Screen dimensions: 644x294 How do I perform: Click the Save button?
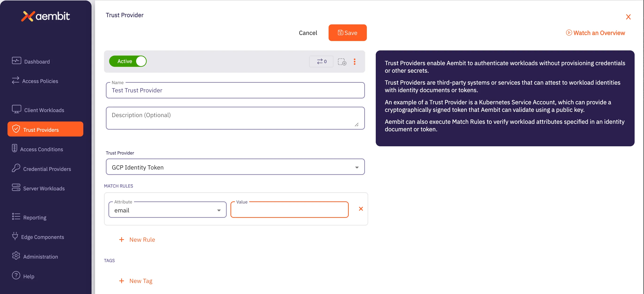tap(348, 33)
